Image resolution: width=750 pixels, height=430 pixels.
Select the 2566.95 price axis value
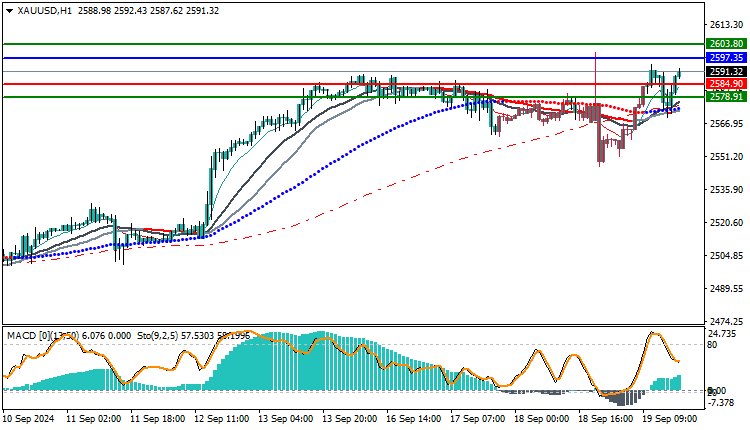tap(727, 124)
